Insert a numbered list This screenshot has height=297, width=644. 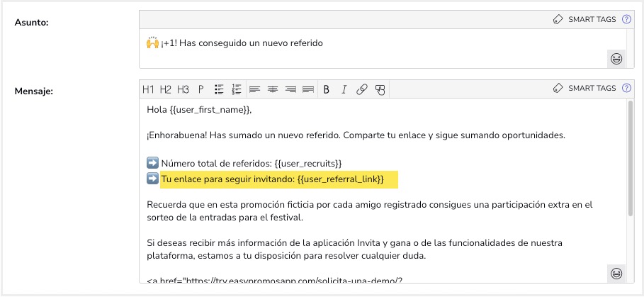point(237,89)
